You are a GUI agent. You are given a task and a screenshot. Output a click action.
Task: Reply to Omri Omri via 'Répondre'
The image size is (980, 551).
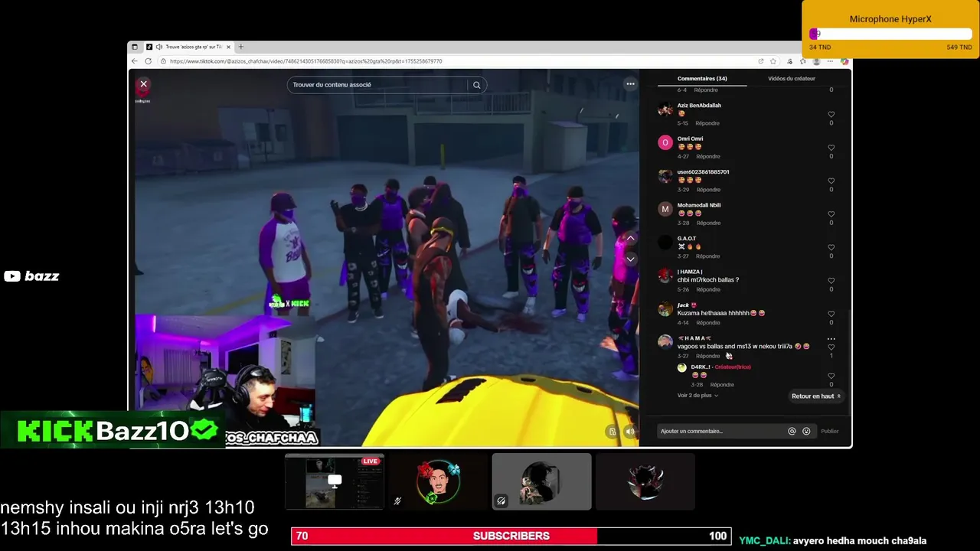coord(707,156)
